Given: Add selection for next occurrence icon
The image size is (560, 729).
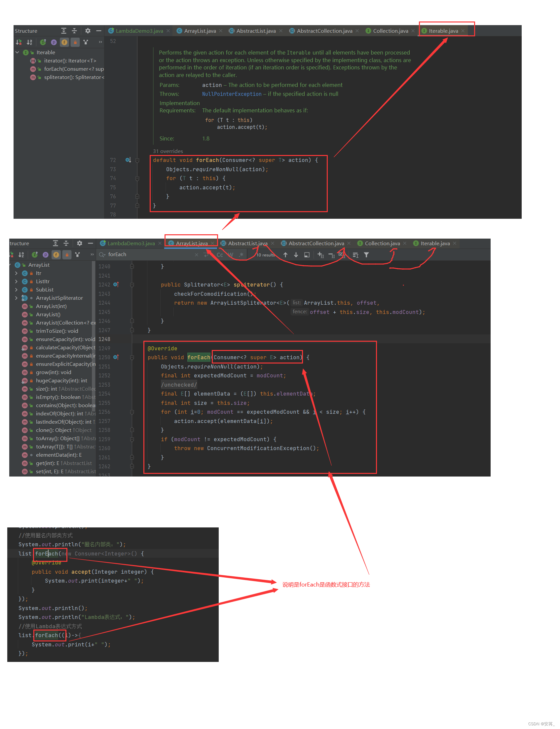Looking at the screenshot, I should [x=321, y=255].
